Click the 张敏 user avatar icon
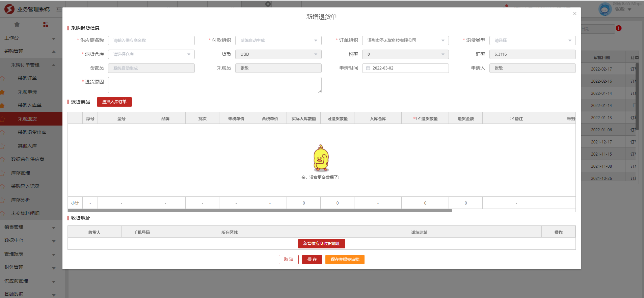Screen dimensions: 644x298 [605, 9]
